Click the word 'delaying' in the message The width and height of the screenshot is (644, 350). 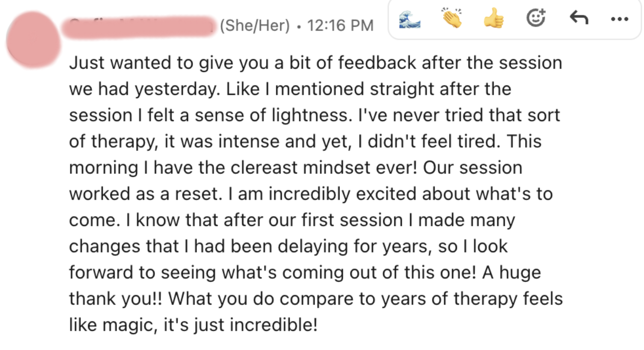[x=312, y=247]
